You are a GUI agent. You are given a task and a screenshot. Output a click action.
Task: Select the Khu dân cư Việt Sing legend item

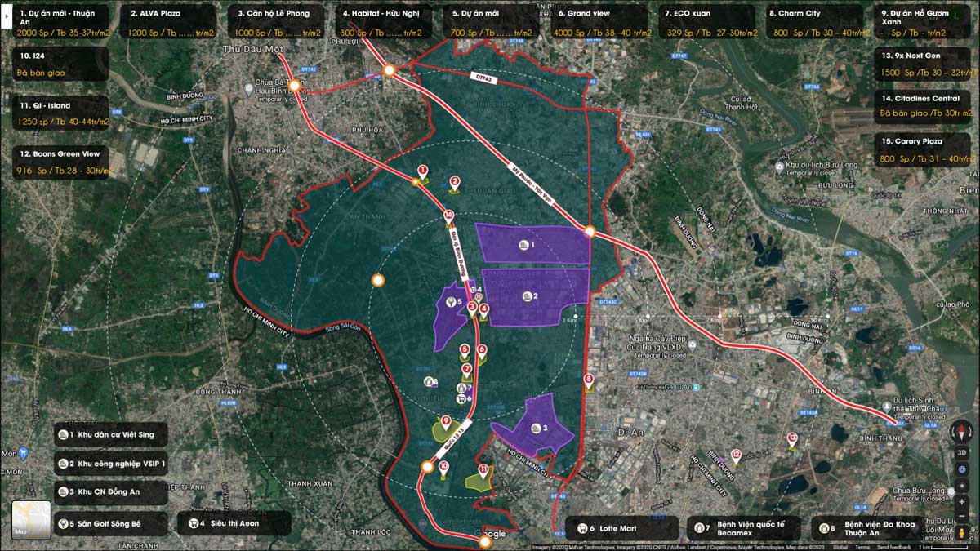pyautogui.click(x=111, y=435)
